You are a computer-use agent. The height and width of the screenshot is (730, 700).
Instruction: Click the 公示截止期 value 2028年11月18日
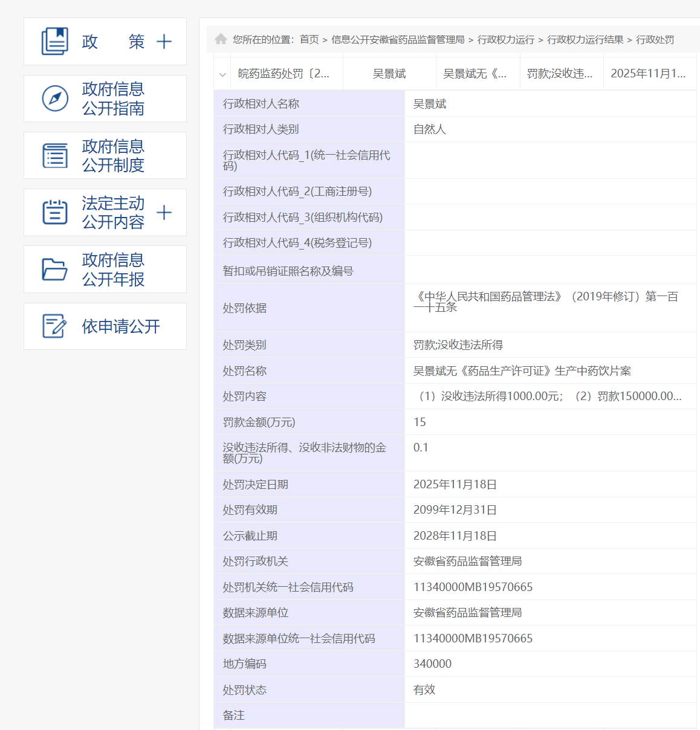tap(455, 536)
